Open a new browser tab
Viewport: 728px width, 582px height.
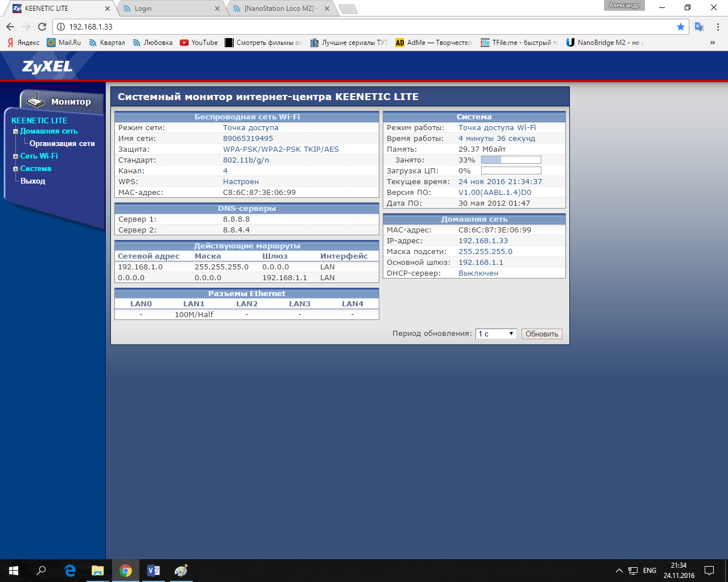pyautogui.click(x=348, y=9)
